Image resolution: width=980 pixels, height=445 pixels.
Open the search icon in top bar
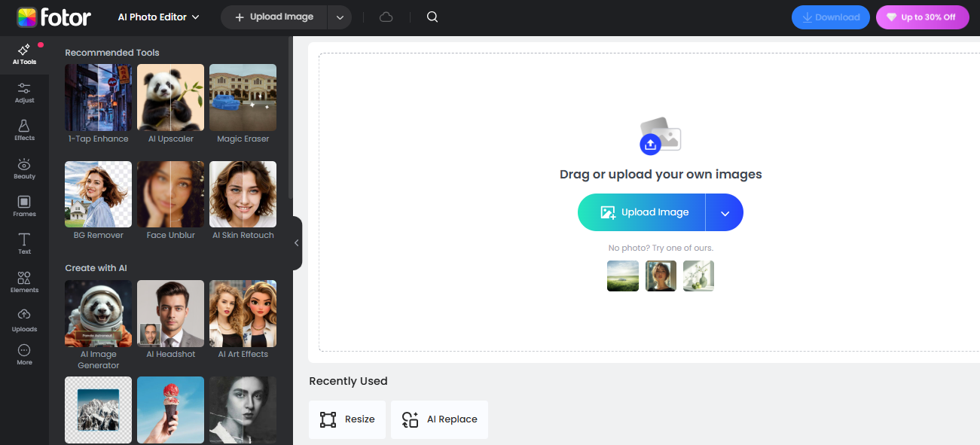pos(432,16)
